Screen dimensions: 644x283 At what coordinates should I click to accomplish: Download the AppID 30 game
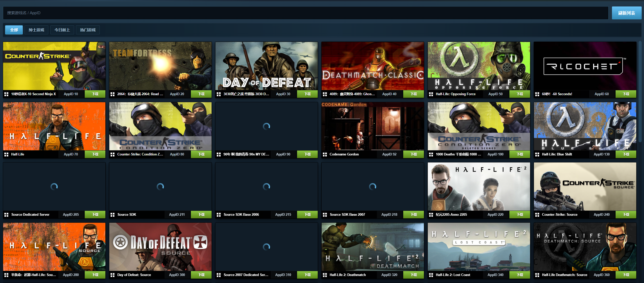[308, 94]
